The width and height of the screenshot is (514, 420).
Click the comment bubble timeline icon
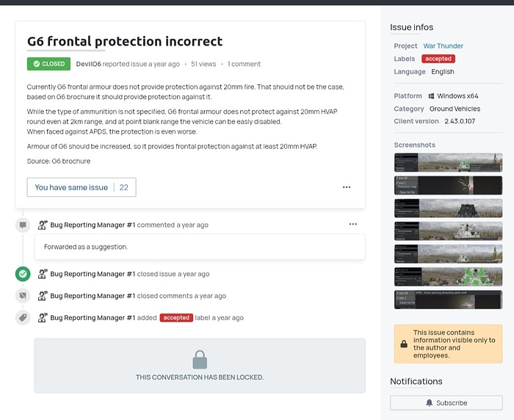pyautogui.click(x=23, y=225)
